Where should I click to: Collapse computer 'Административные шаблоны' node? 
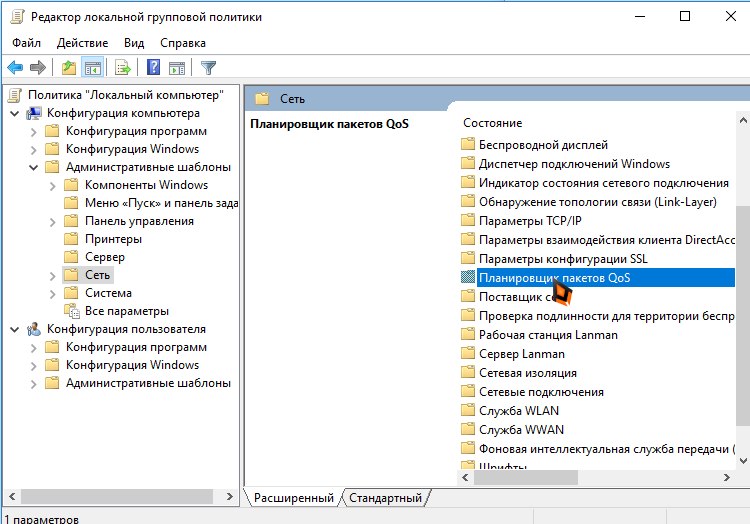tap(33, 167)
